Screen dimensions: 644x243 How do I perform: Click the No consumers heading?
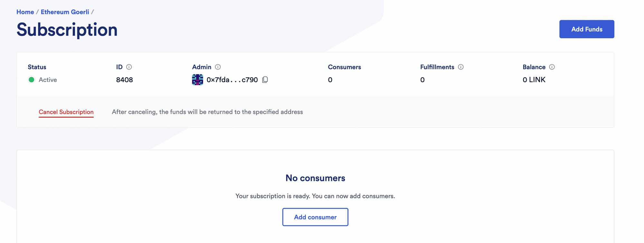315,178
